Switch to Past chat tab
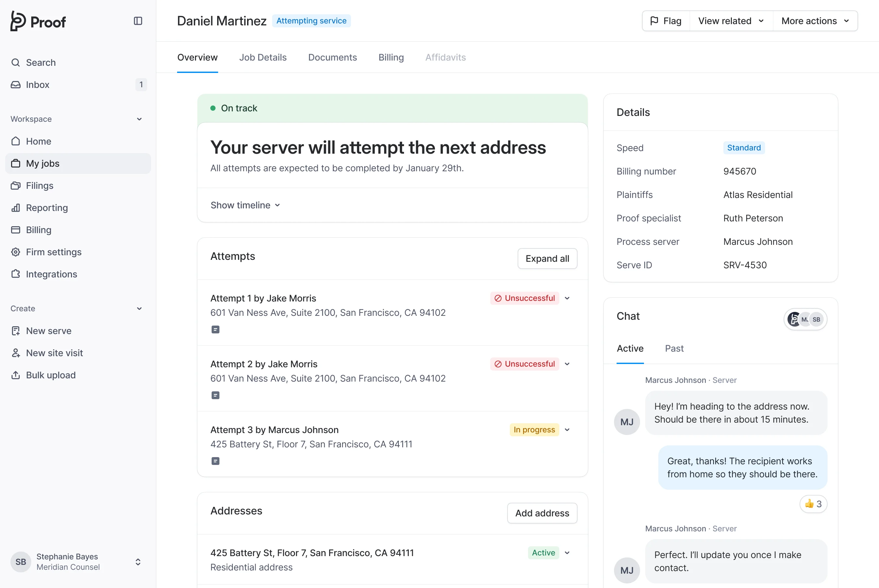This screenshot has height=588, width=879. point(674,348)
